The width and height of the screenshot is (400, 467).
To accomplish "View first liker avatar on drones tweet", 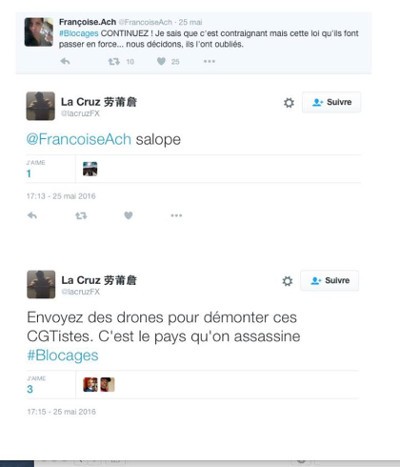I will [90, 385].
